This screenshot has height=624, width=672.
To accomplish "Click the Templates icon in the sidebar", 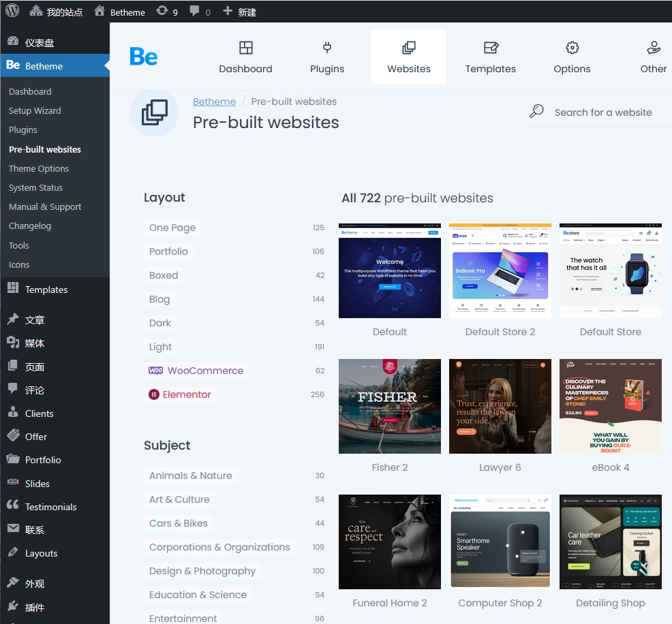I will (13, 289).
